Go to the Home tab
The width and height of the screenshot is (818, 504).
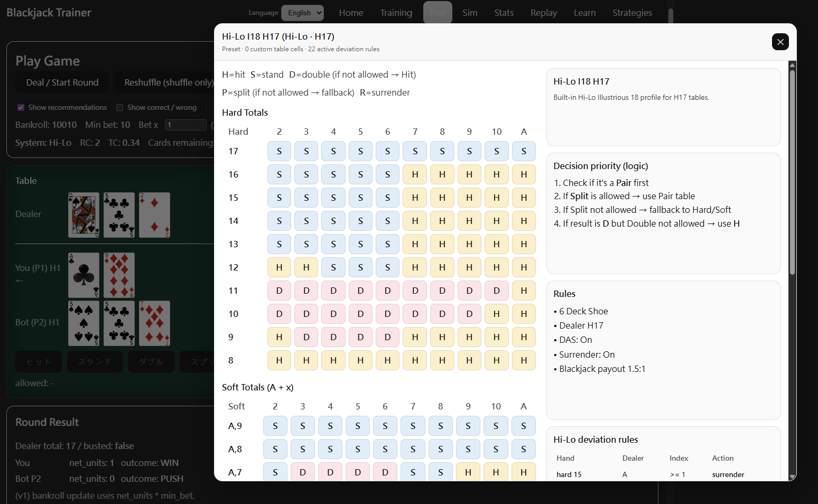click(x=351, y=13)
